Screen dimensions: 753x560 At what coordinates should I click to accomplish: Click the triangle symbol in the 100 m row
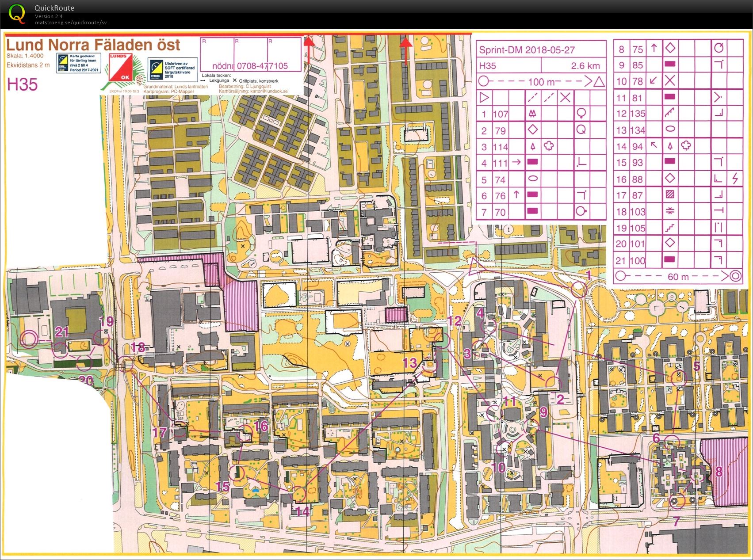pos(599,82)
